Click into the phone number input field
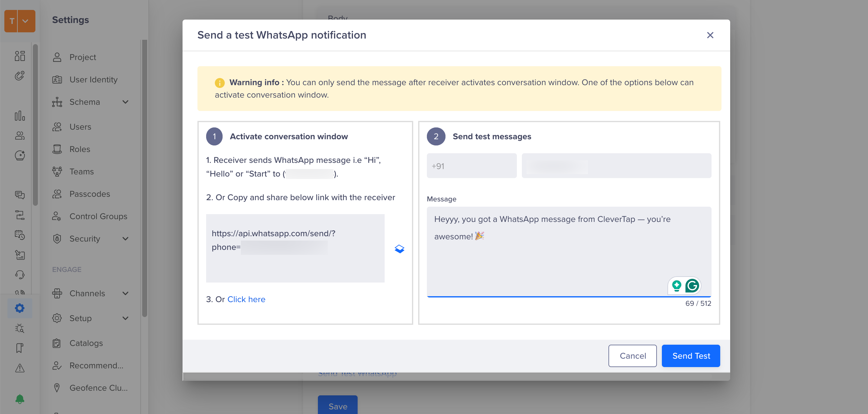This screenshot has width=868, height=414. (x=616, y=166)
